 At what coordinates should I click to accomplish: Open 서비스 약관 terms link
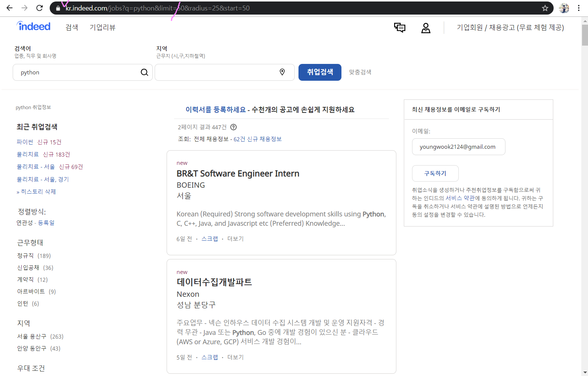point(460,198)
